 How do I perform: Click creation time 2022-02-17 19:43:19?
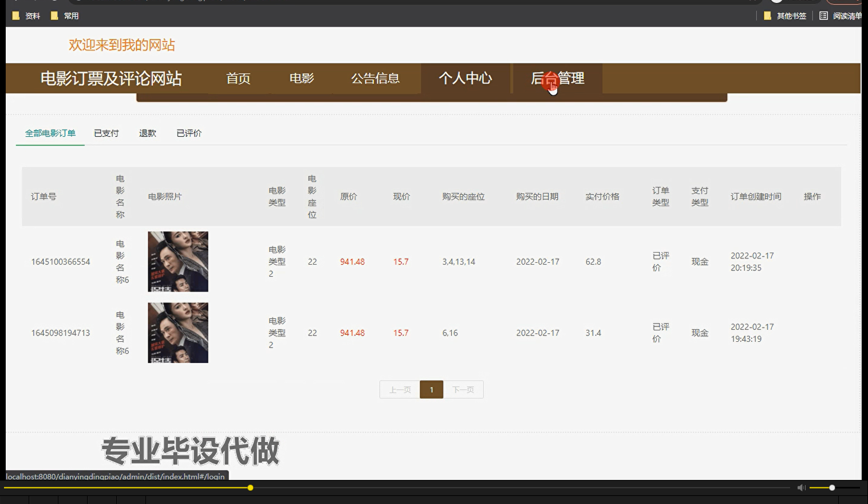752,333
